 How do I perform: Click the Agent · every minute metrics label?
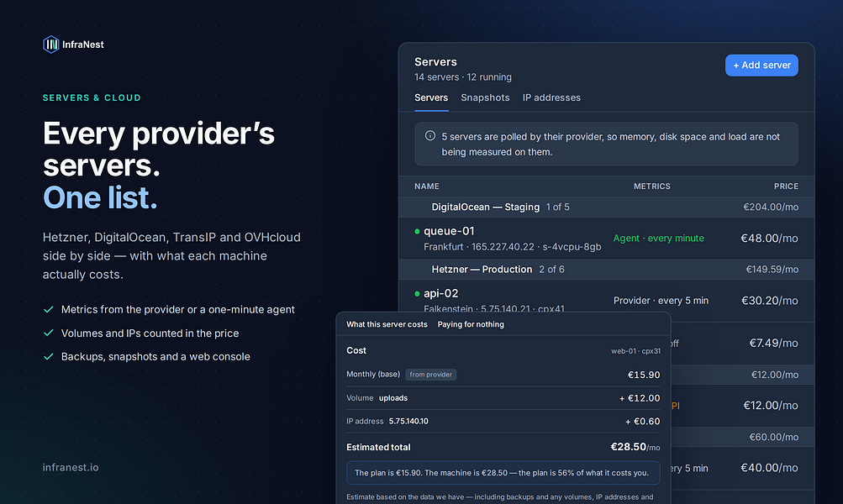point(659,238)
